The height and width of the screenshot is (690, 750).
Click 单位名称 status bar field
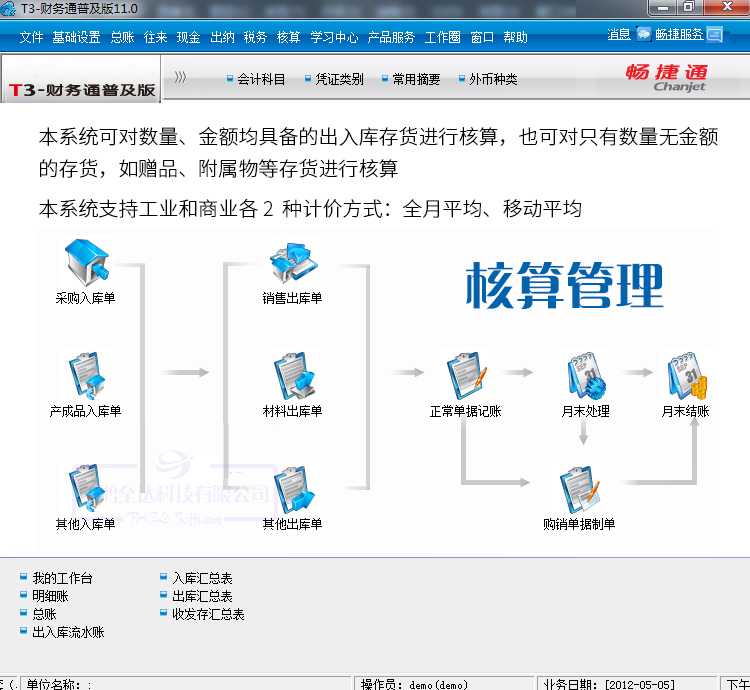[x=187, y=684]
